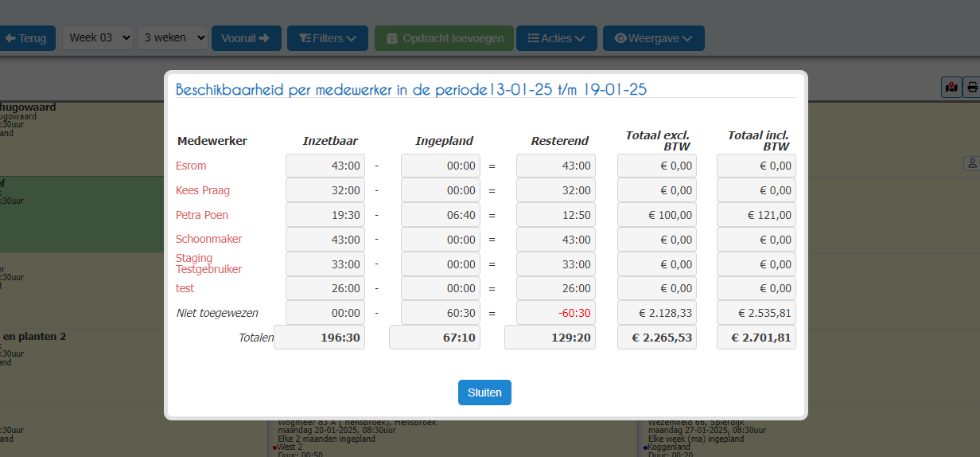Open employee link Petra Poen
The width and height of the screenshot is (980, 457).
[x=202, y=215]
